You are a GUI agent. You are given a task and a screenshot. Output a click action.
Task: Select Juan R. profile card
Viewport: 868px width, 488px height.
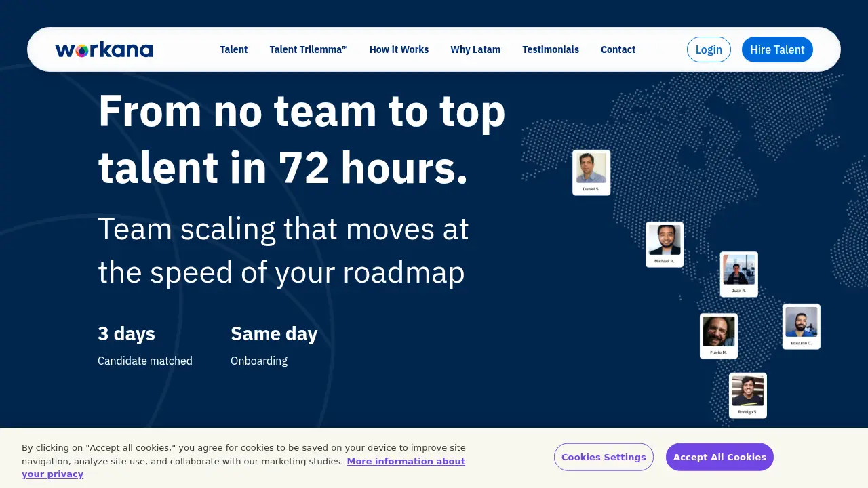tap(738, 274)
